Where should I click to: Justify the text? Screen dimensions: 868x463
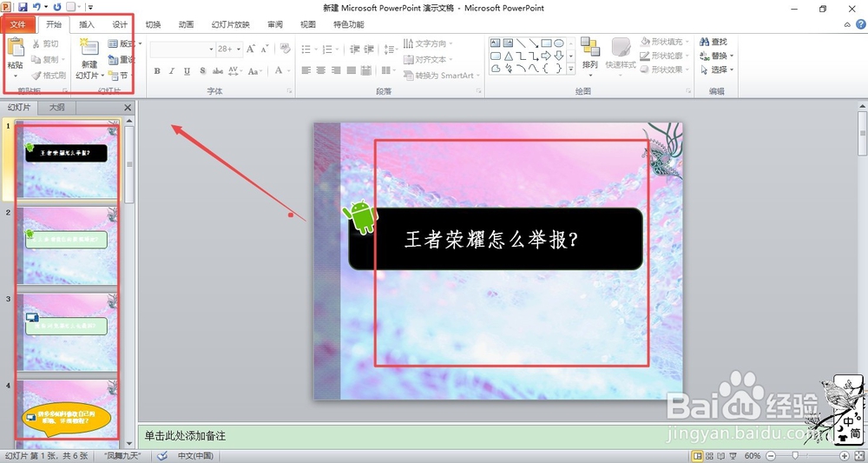click(351, 71)
